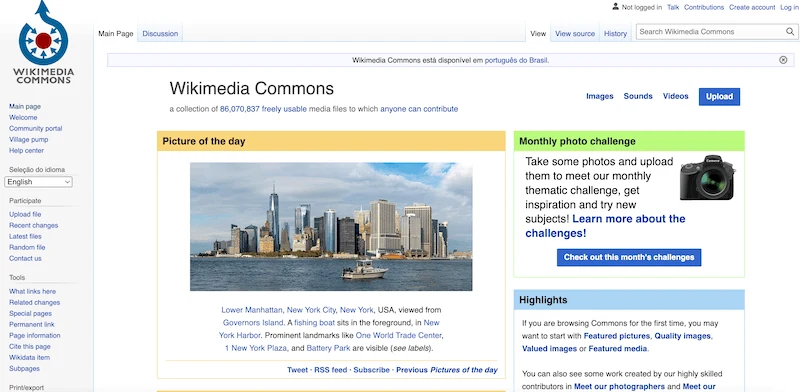The width and height of the screenshot is (800, 392).
Task: Open Page information
Action: (35, 335)
